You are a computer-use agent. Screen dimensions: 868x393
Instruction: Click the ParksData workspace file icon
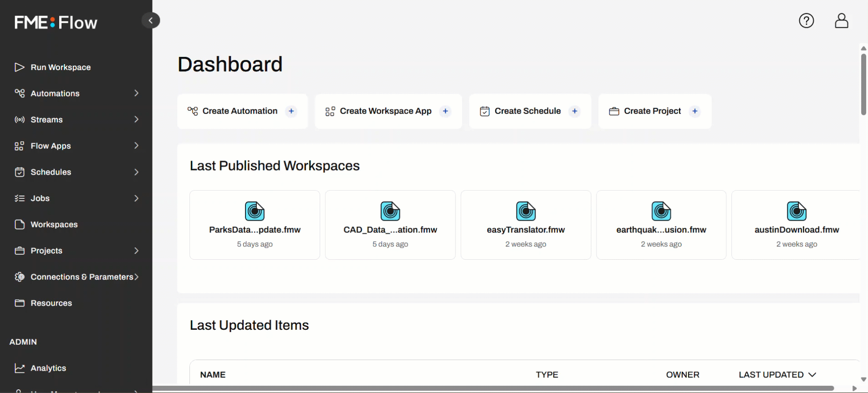(255, 211)
